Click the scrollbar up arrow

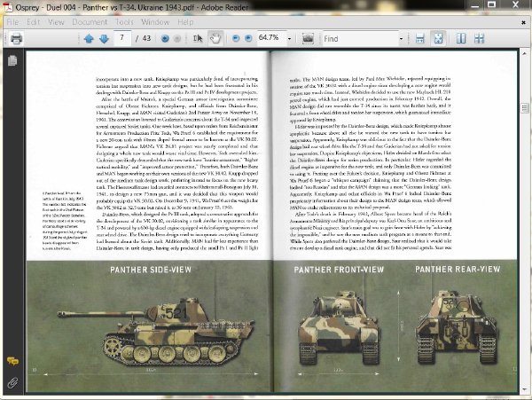coord(525,53)
